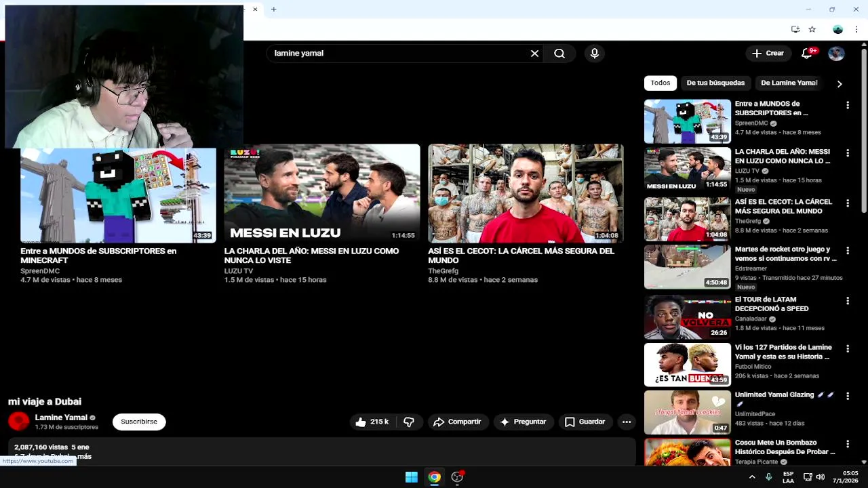Open options for the Coscu Mete Un Bombazo video

[x=847, y=444]
